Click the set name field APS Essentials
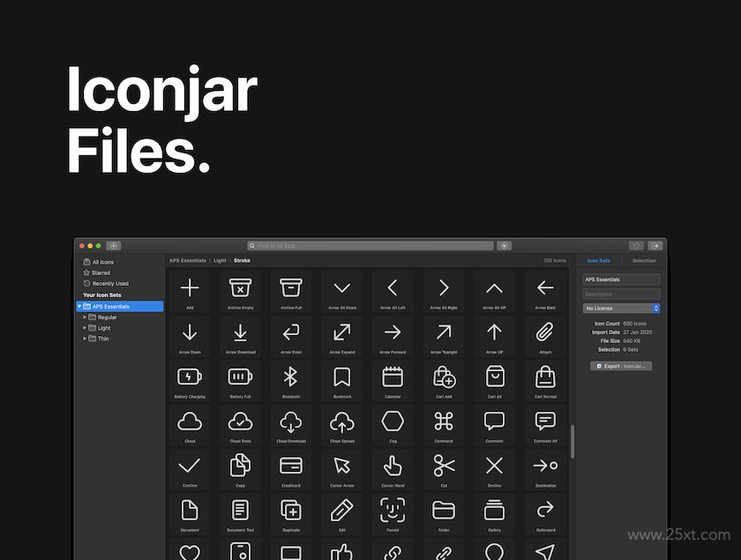741x560 pixels. tap(621, 280)
